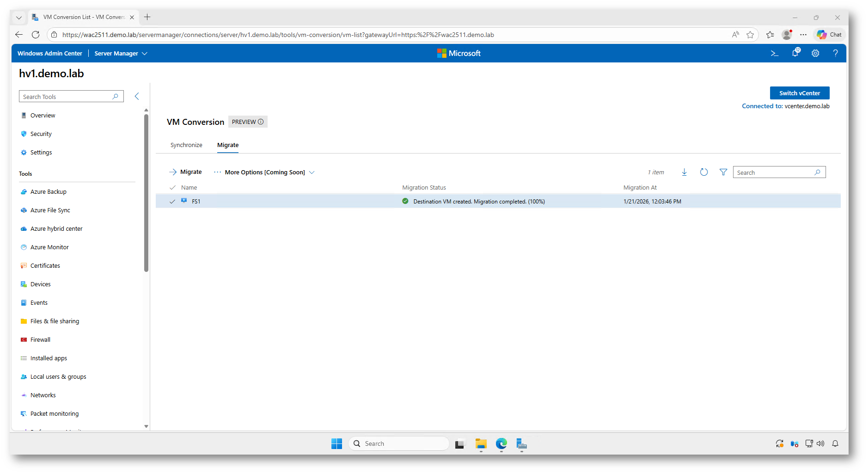Click the tools list vertical scrollbar
The image size is (868, 474).
[x=146, y=194]
